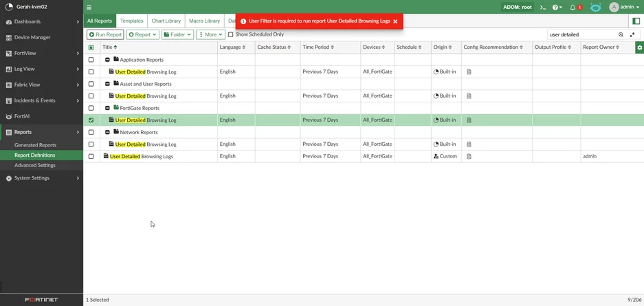The width and height of the screenshot is (644, 306).
Task: Open the More dropdown button
Action: click(210, 35)
